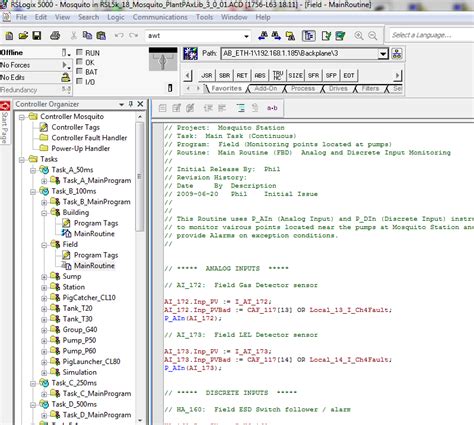
Task: Select PigLauncher_CL80 program in tree
Action: (91, 362)
